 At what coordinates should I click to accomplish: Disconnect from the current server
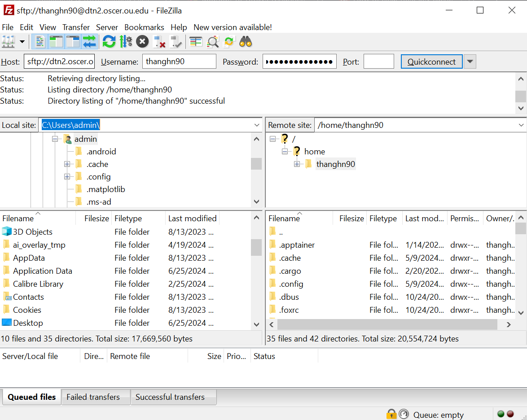159,41
